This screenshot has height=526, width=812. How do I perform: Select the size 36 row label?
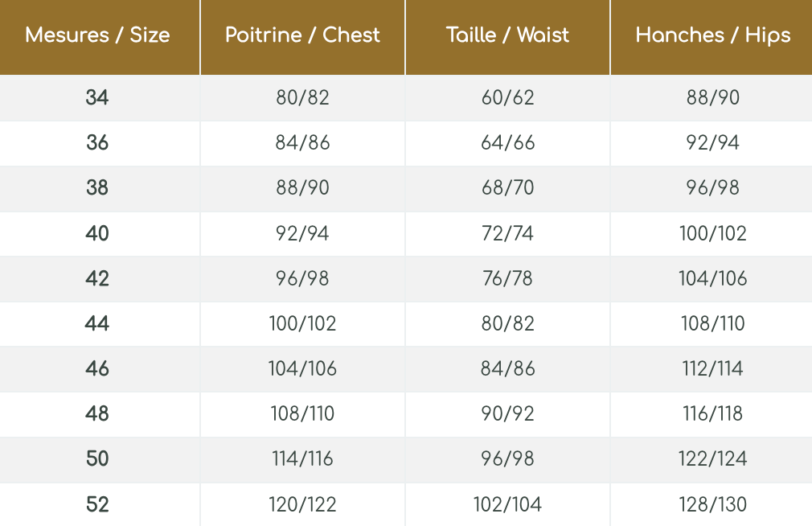[x=97, y=143]
